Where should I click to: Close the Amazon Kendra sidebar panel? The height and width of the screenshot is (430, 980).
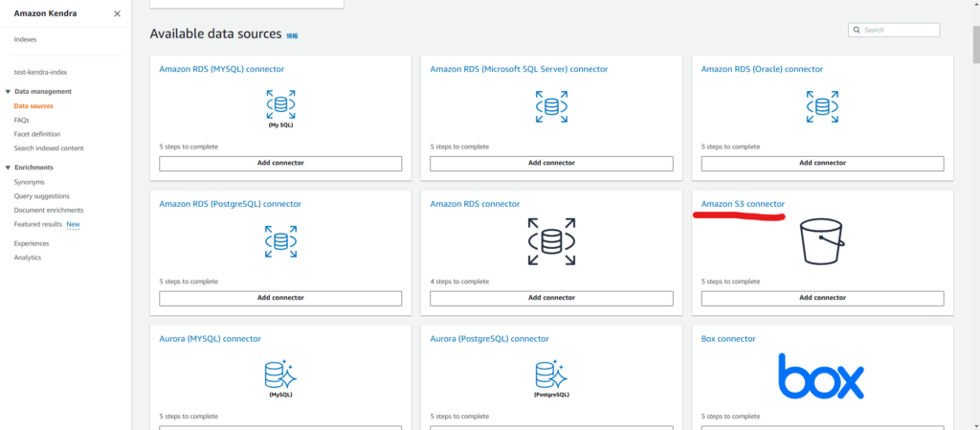[x=117, y=13]
